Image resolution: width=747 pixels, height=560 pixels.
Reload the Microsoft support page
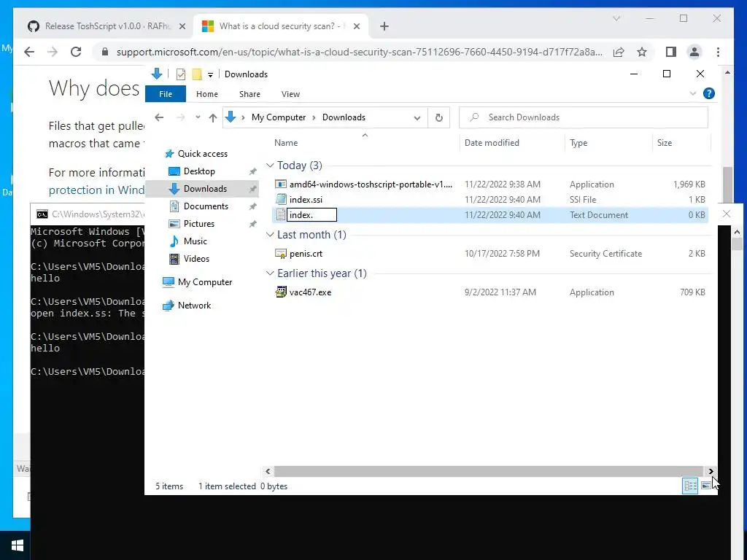click(76, 52)
